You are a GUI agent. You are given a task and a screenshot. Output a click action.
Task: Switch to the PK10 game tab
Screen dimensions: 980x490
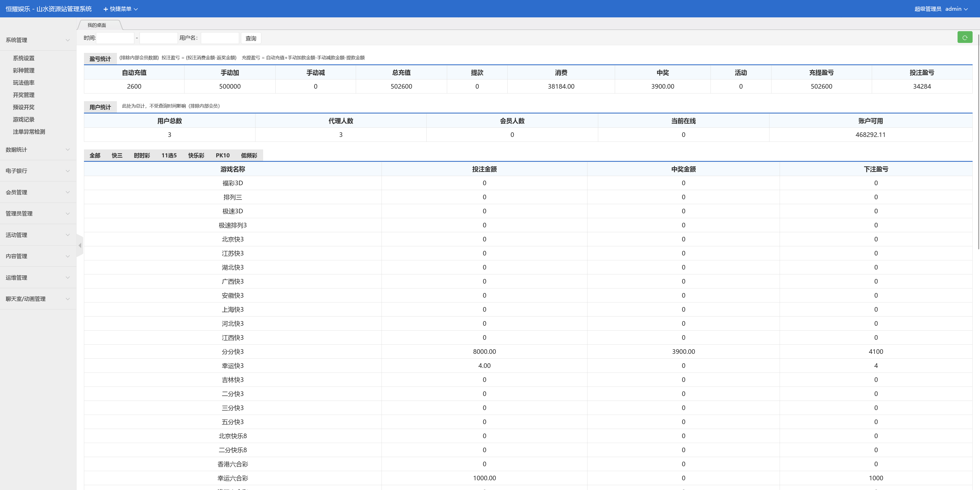point(223,155)
